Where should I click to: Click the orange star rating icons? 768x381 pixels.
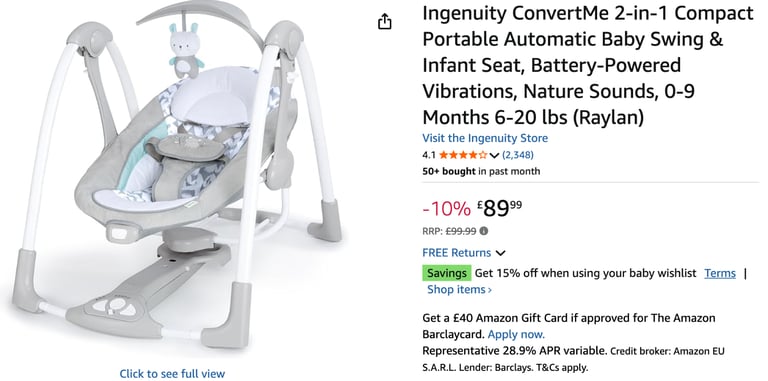tap(463, 155)
